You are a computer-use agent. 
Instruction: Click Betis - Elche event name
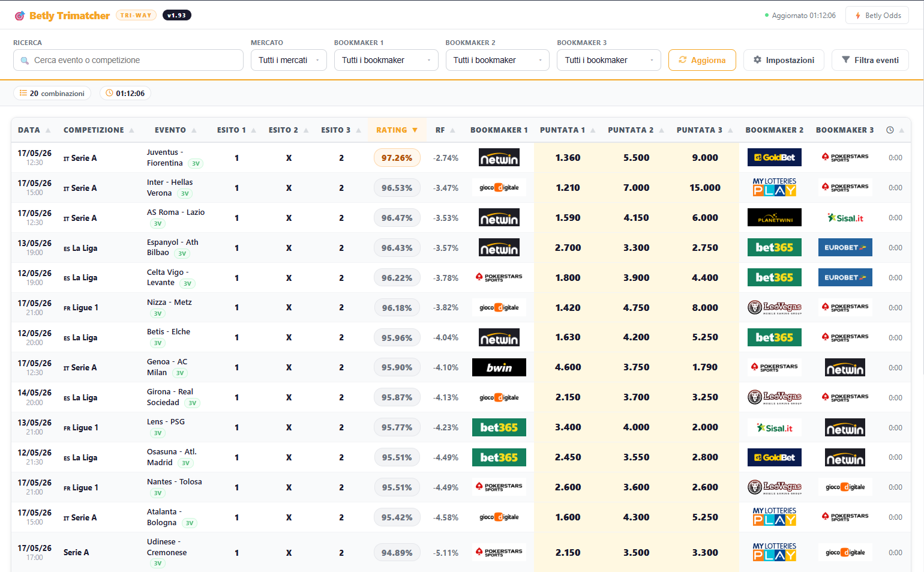pos(169,331)
